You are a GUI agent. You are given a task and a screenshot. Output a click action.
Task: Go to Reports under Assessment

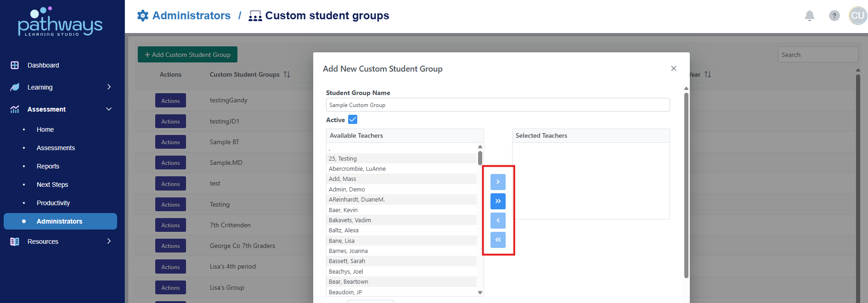point(48,166)
